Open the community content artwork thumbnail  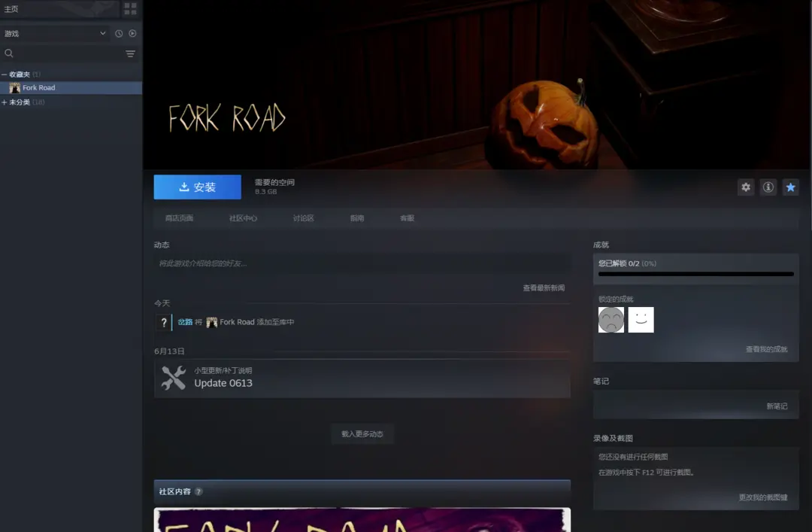coord(362,519)
